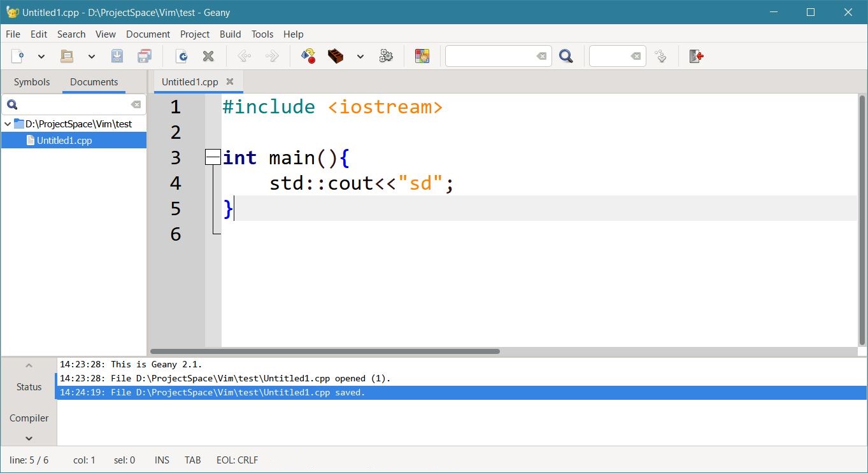Close current file with toolbar X icon
Screen dimensions: 868x473
[x=208, y=57]
